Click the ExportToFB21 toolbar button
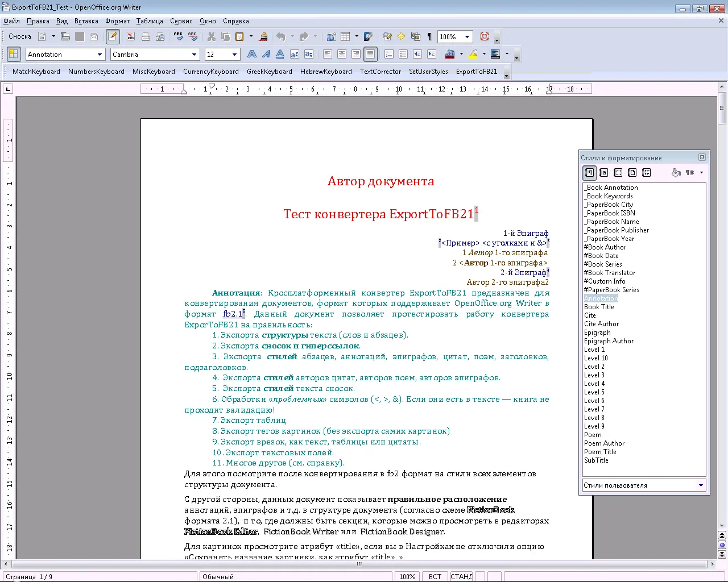Screen dimensions: 728x582 click(x=477, y=72)
